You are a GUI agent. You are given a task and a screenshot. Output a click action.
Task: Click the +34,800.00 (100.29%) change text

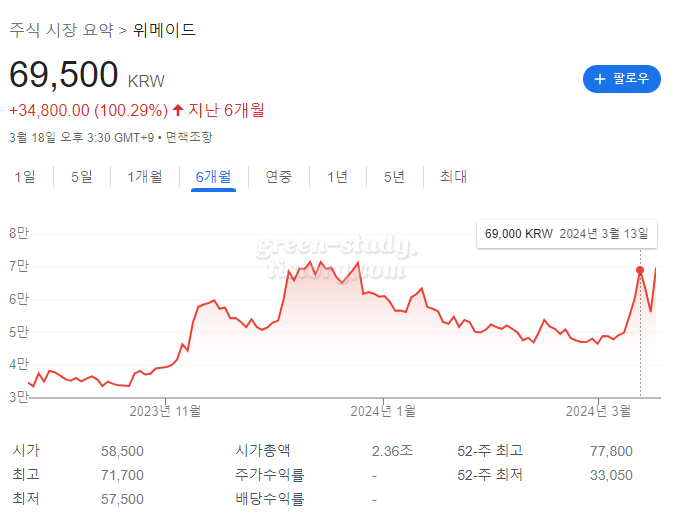89,110
